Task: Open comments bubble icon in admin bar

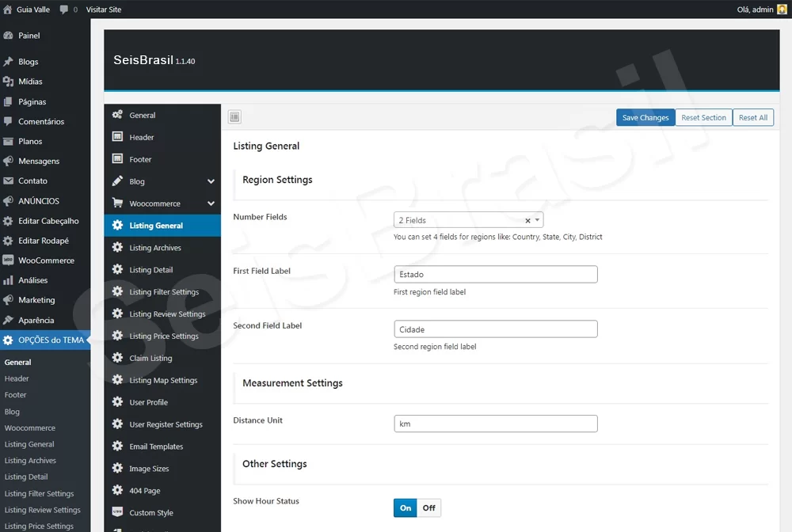Action: click(x=64, y=9)
